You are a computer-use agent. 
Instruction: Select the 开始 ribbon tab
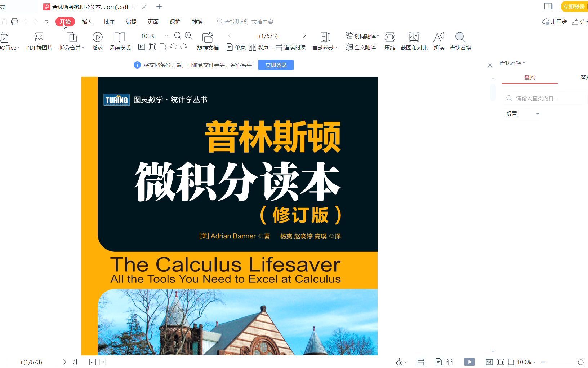[x=65, y=22]
